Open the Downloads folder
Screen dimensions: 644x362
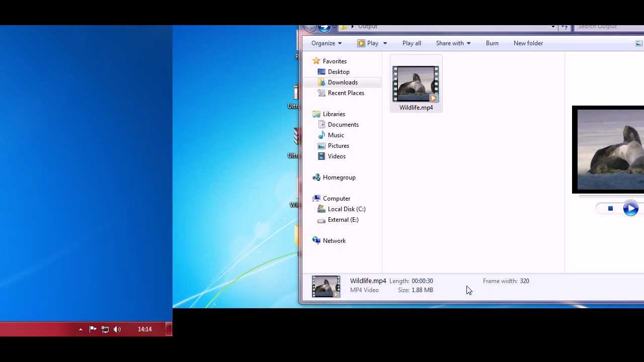(x=343, y=82)
